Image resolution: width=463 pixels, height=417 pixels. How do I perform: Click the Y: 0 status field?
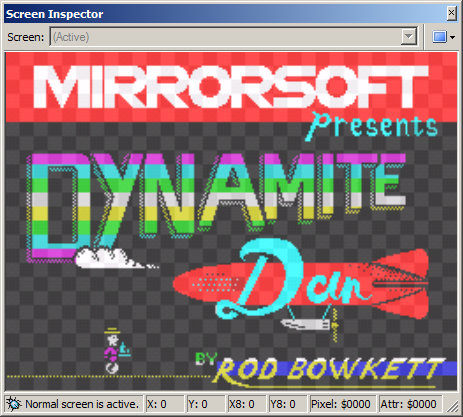(205, 404)
